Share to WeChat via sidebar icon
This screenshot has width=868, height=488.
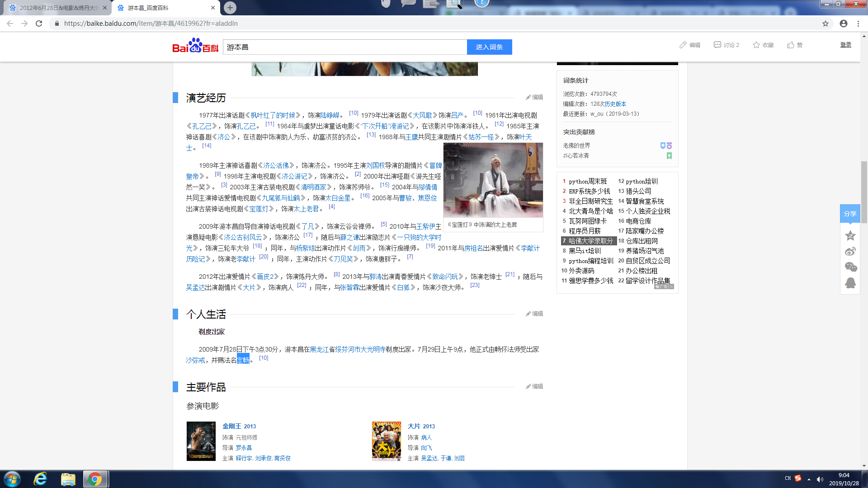850,267
